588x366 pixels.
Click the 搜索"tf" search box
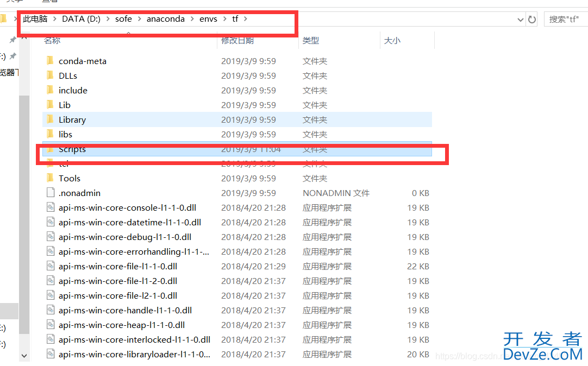point(566,20)
